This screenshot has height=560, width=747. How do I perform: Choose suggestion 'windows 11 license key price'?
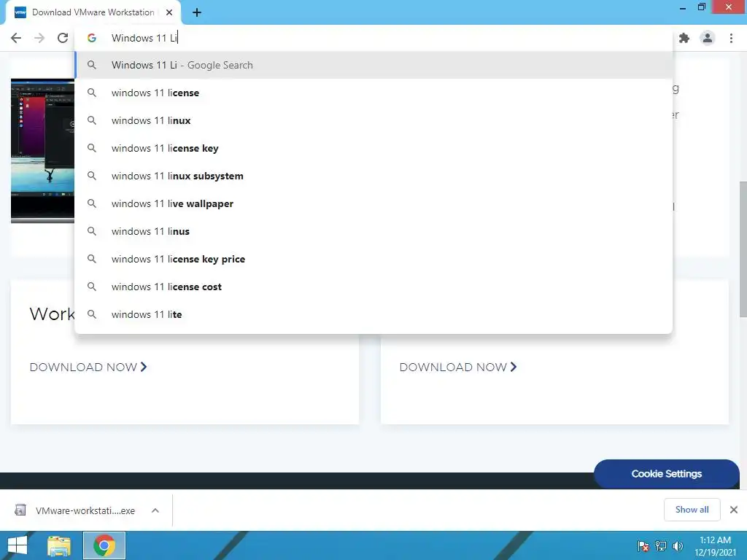pos(374,259)
